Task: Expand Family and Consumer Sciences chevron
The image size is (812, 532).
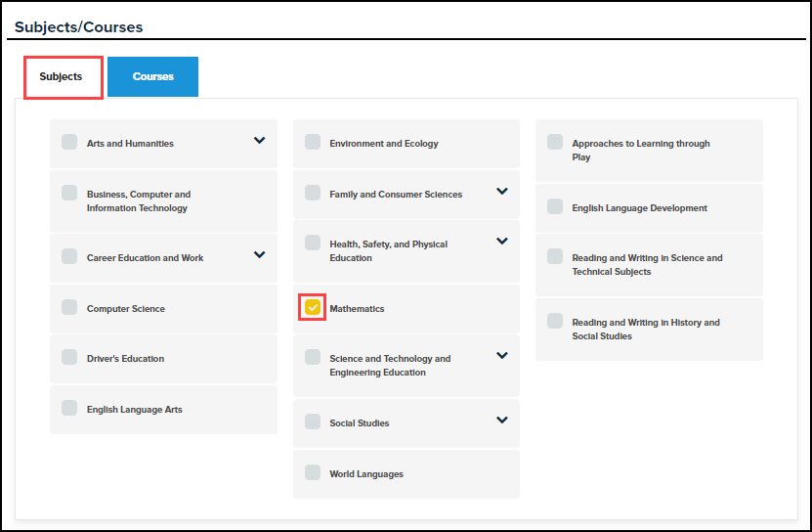Action: pos(502,192)
